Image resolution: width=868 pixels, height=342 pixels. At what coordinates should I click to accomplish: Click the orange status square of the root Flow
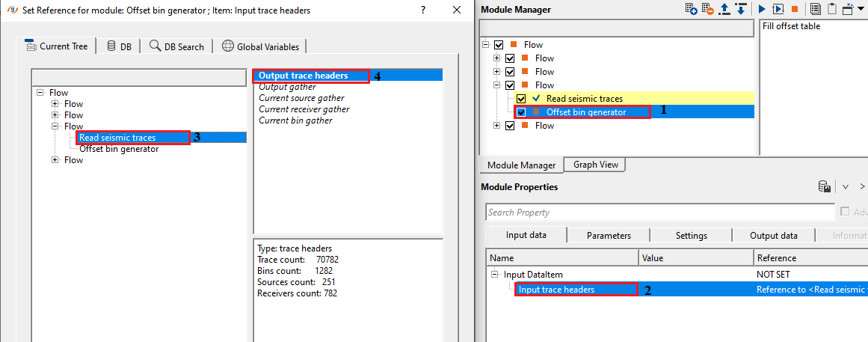[514, 44]
